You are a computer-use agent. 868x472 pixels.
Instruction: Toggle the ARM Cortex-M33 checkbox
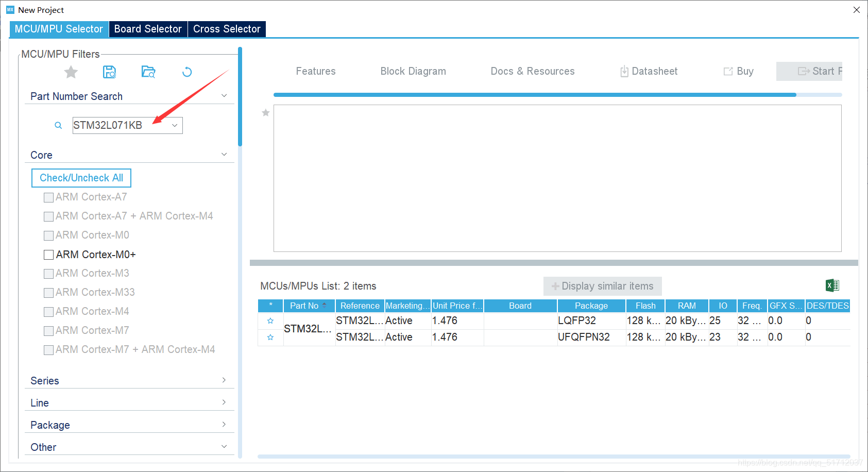coord(49,293)
